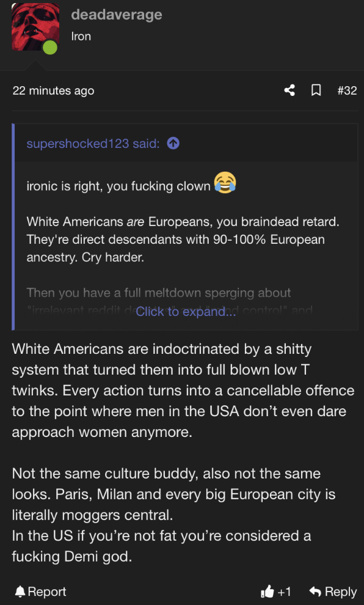
Task: Reply to deadaverage's post
Action: (333, 591)
